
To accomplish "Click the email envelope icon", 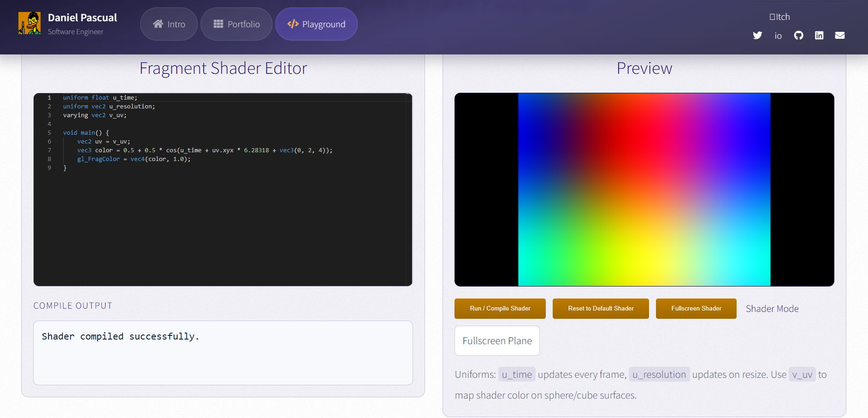I will pos(840,35).
